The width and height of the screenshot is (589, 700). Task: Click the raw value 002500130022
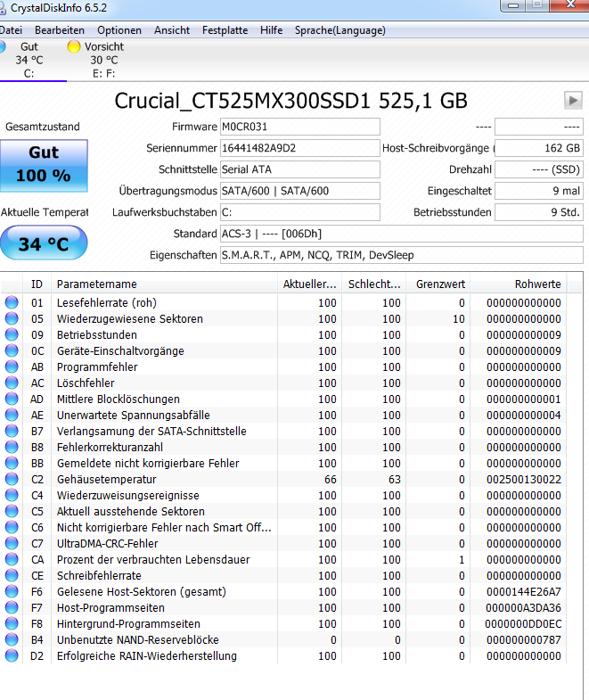click(x=523, y=480)
